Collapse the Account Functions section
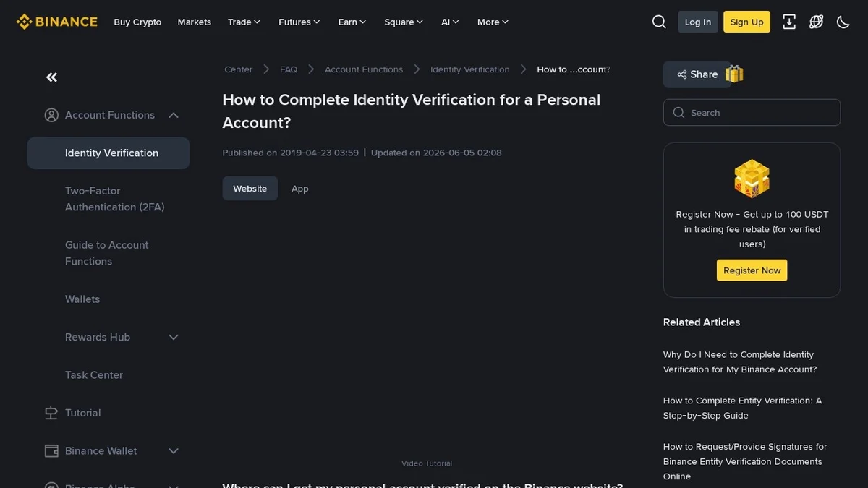The height and width of the screenshot is (488, 868). pyautogui.click(x=174, y=115)
